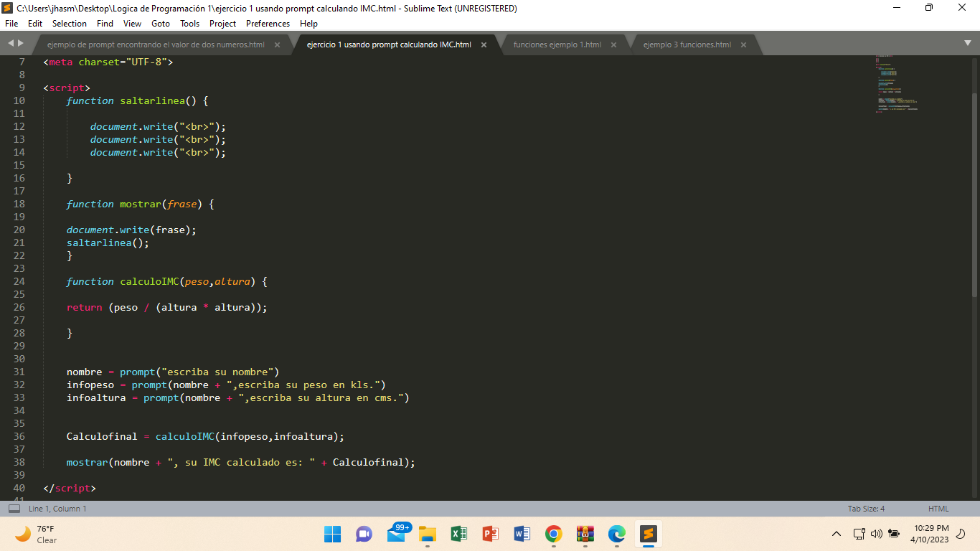980x551 pixels.
Task: Show hidden system tray icons
Action: point(837,534)
